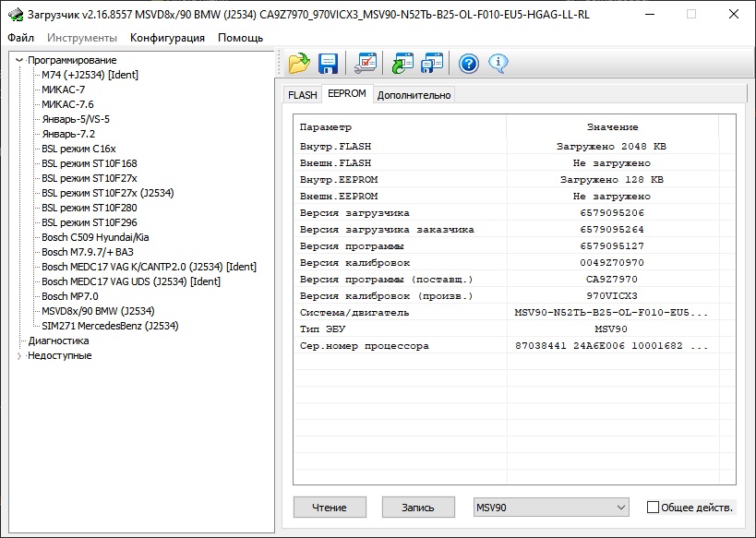This screenshot has width=756, height=538.
Task: Open the Файл menu
Action: (20, 38)
